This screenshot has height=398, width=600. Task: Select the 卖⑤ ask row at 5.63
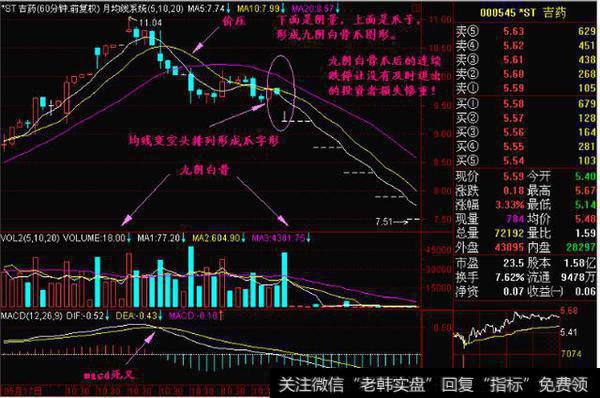526,31
